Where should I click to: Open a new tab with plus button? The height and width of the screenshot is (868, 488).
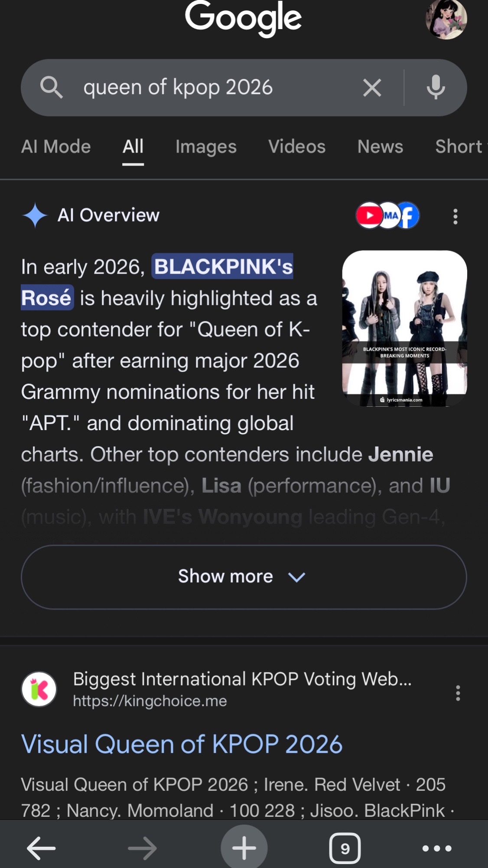click(244, 848)
